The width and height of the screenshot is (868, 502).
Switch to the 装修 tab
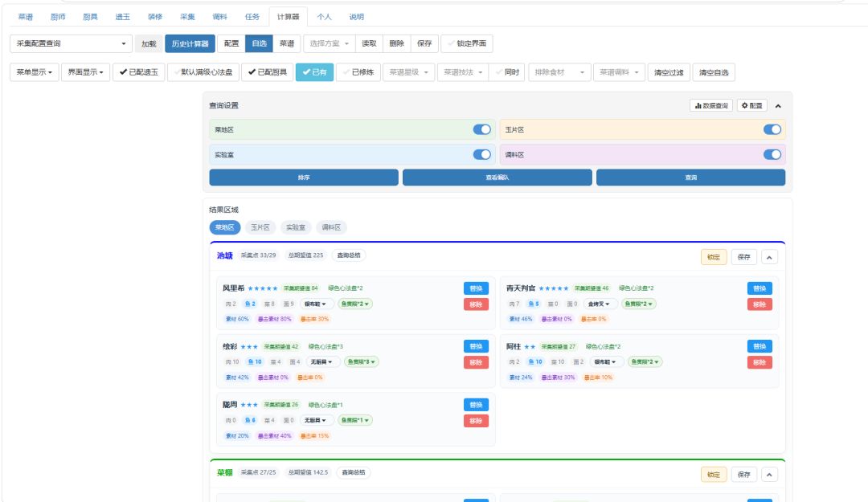[x=155, y=17]
